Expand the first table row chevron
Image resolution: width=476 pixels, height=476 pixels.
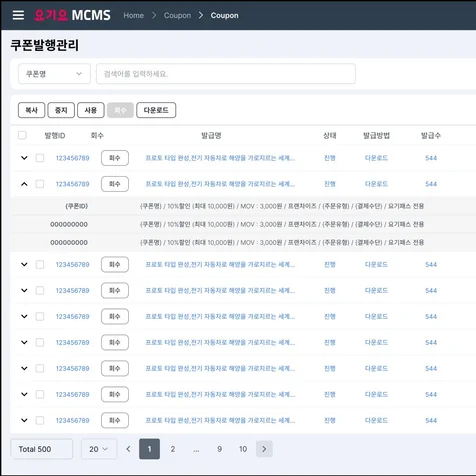click(24, 158)
